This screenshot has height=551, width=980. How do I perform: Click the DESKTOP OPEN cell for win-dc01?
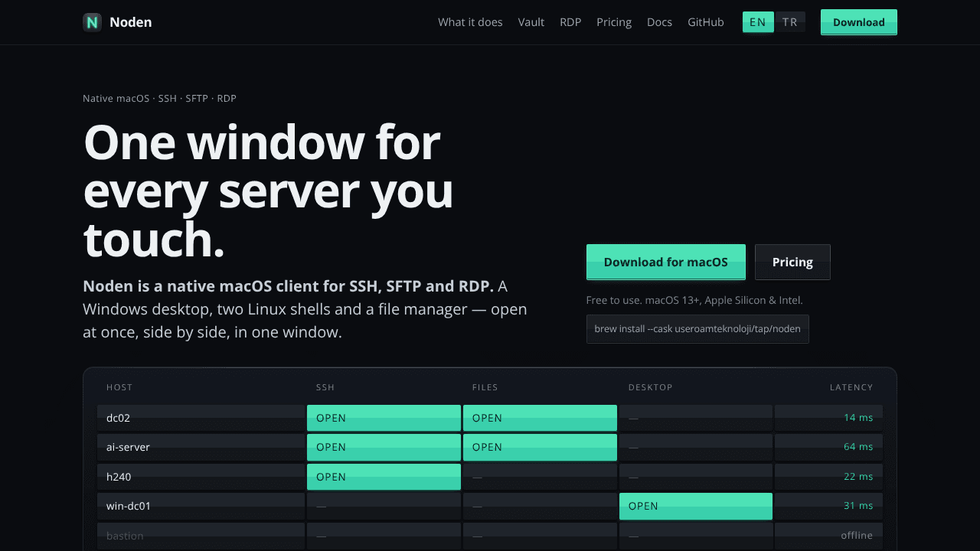point(696,506)
